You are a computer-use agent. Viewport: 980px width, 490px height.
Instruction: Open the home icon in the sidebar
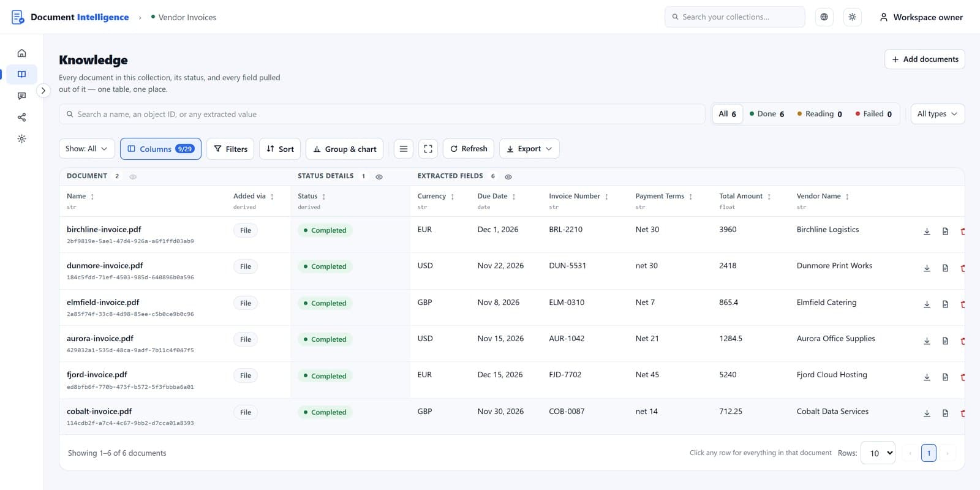coord(21,53)
